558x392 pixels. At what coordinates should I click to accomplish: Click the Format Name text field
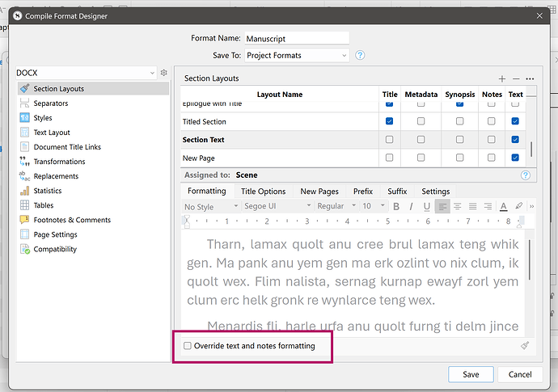(x=296, y=38)
